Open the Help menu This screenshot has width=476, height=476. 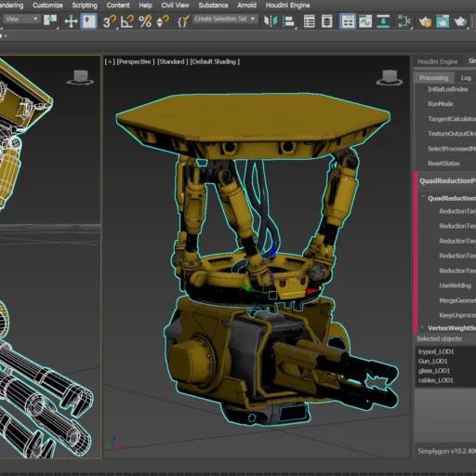pyautogui.click(x=145, y=6)
